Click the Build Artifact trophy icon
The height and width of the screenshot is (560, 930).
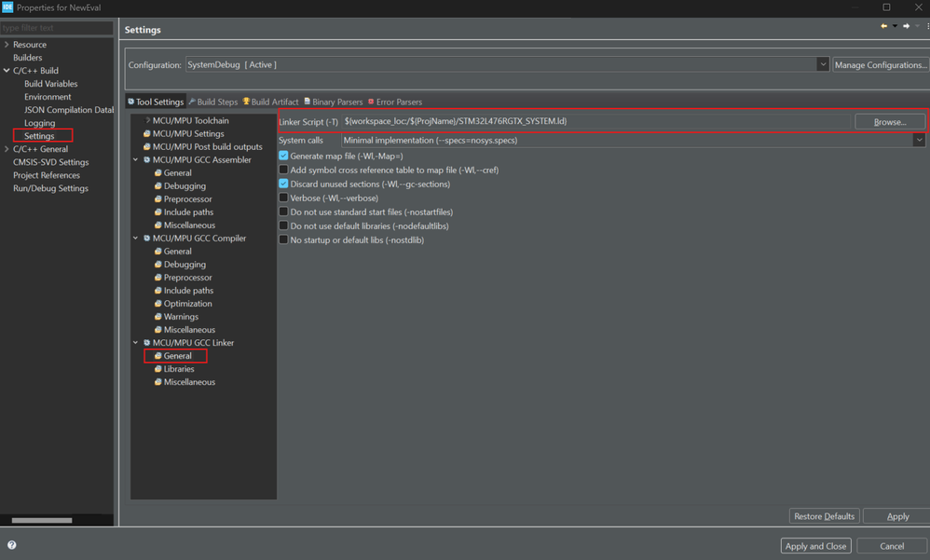point(246,102)
